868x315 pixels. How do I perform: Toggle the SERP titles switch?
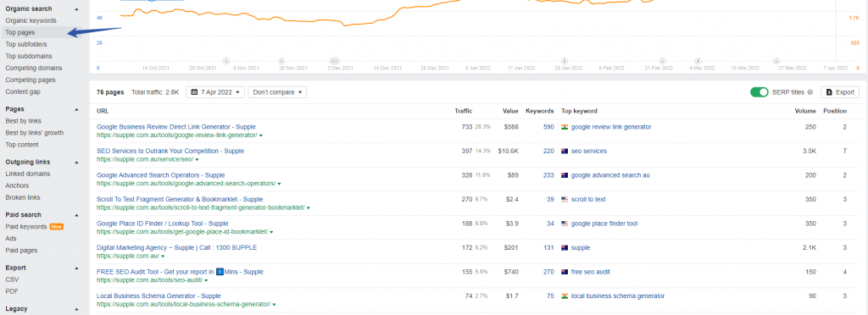(x=759, y=92)
